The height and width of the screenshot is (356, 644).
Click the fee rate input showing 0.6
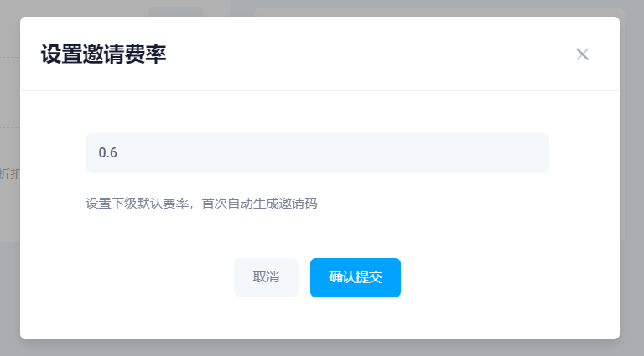tap(317, 152)
